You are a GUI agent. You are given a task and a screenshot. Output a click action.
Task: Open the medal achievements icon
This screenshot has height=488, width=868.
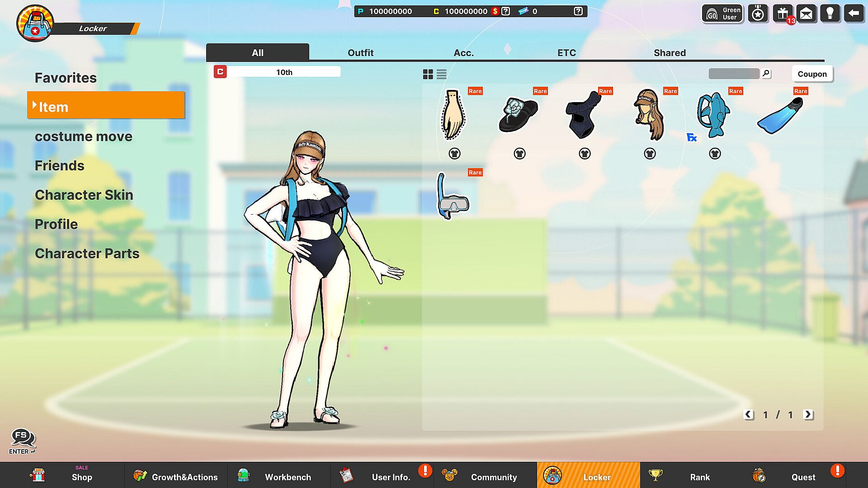(758, 14)
